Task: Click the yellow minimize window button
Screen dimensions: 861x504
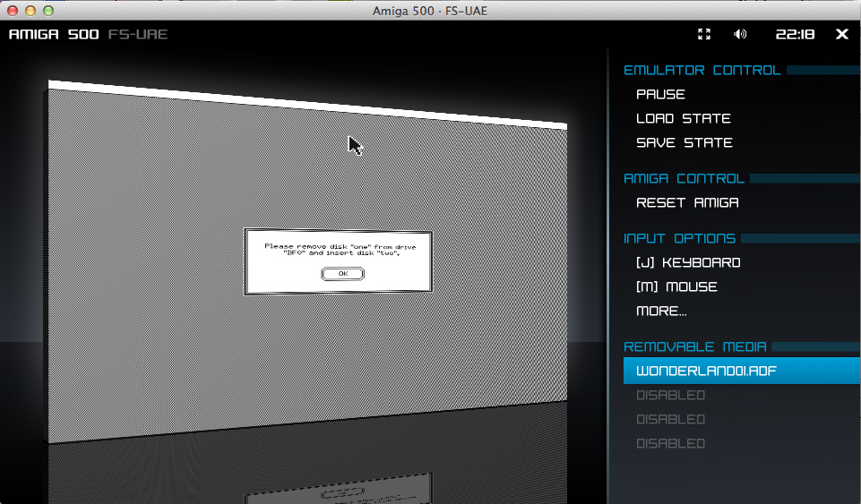Action: 30,11
